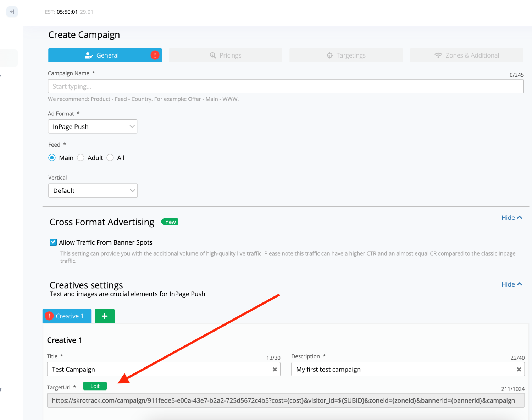
Task: Open the Pricings tab
Action: tap(226, 55)
